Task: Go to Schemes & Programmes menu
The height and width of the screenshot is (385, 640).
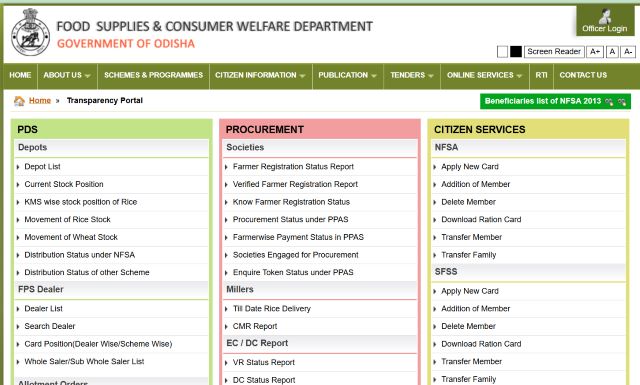Action: (x=153, y=76)
